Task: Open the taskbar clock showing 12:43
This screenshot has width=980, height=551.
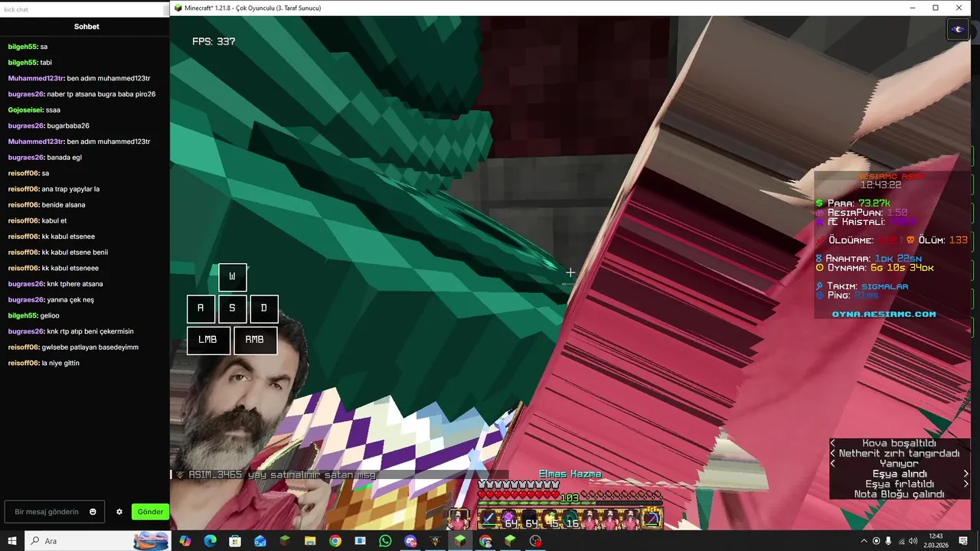Action: [x=936, y=541]
